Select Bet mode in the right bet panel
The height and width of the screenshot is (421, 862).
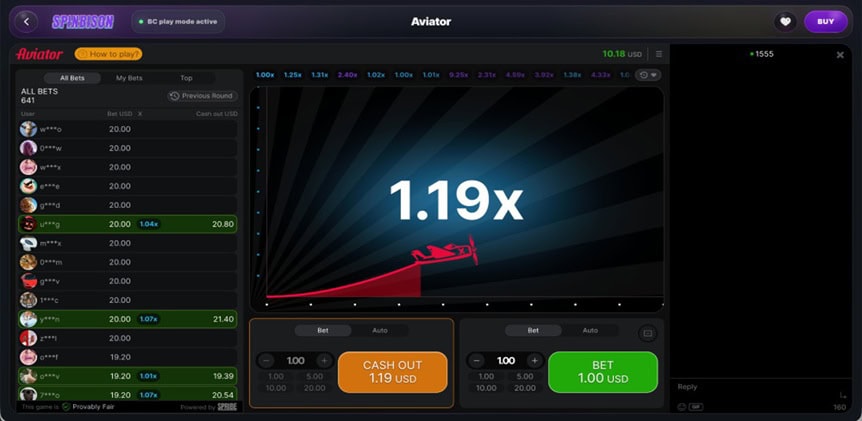[x=533, y=330]
